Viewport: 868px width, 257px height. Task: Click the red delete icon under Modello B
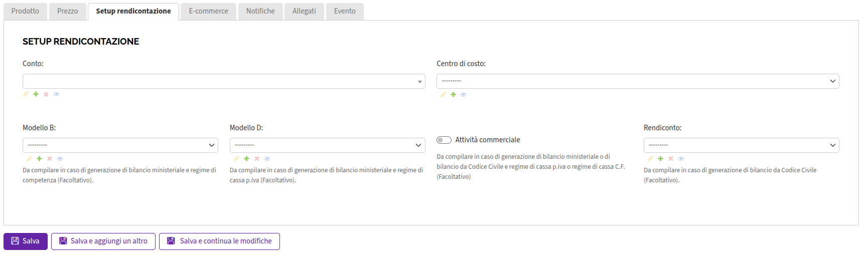pos(50,159)
